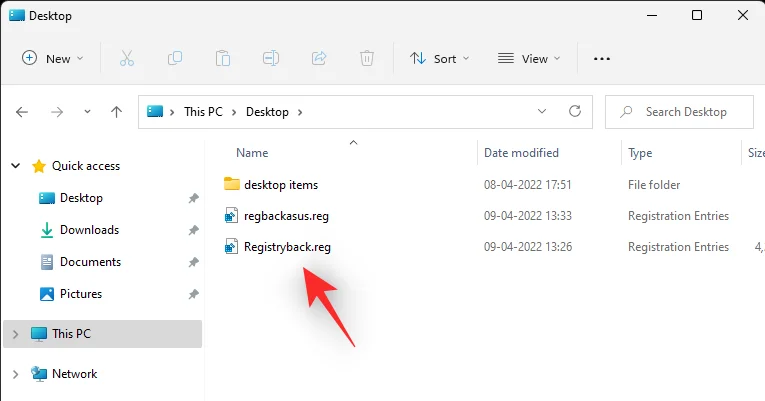Maximize the Desktop window
765x401 pixels.
point(697,15)
